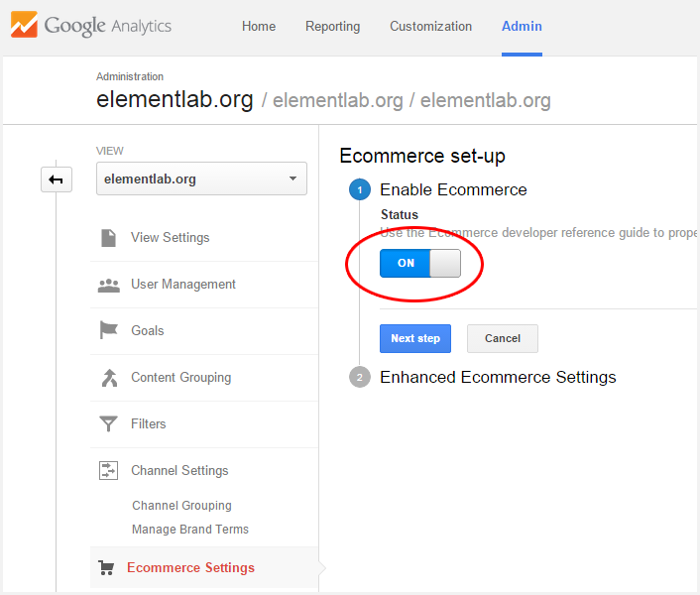The width and height of the screenshot is (700, 595).
Task: Select the Admin tab
Action: click(522, 27)
